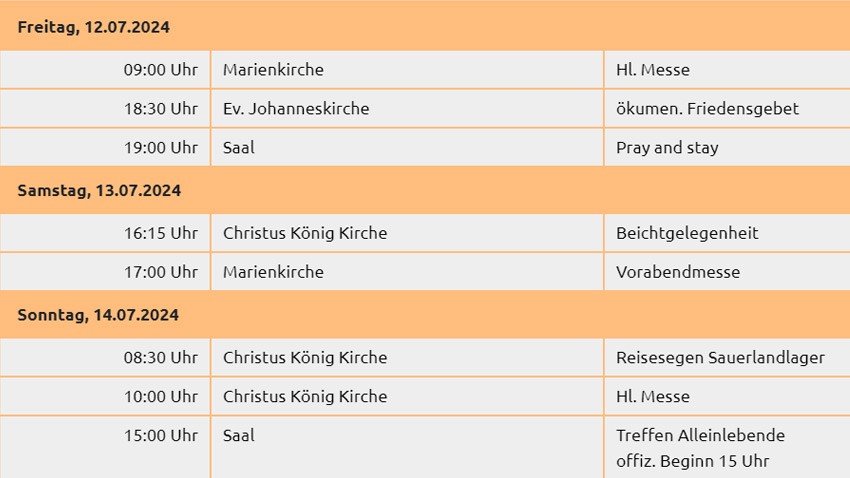The image size is (850, 478).
Task: Click the 09:00 Uhr time cell
Action: tap(160, 70)
